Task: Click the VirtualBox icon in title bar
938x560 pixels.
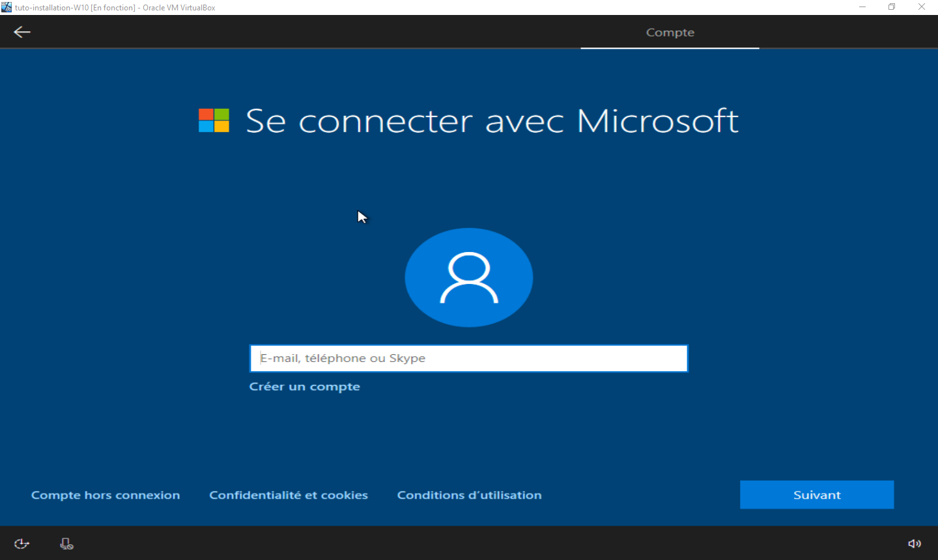Action: 7,7
